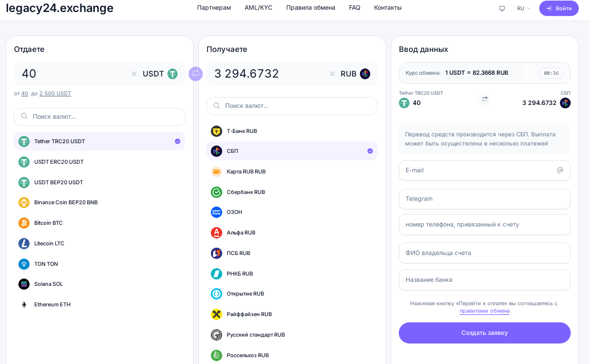Select the Райффайзен RUB yellow icon
This screenshot has width=589, height=364.
pyautogui.click(x=217, y=314)
